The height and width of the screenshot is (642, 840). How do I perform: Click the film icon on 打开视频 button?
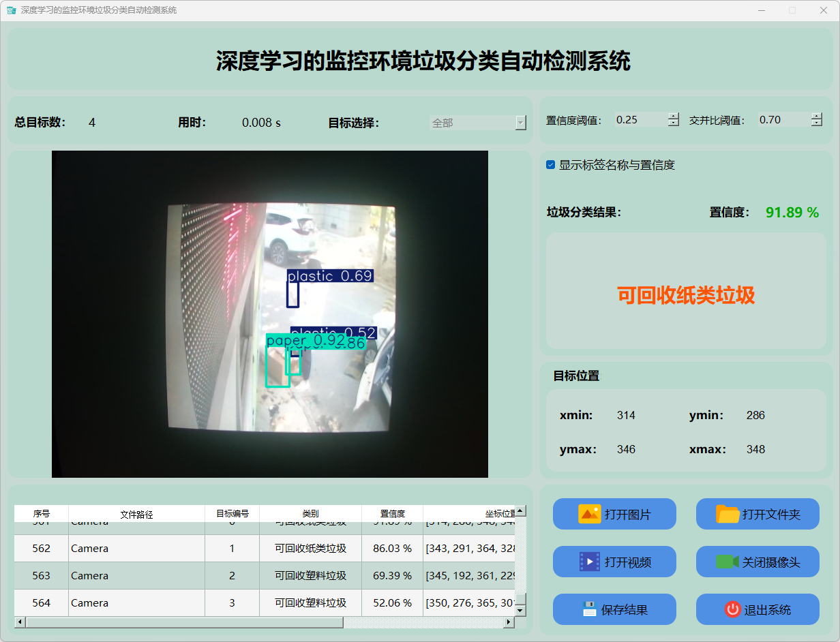pos(589,562)
